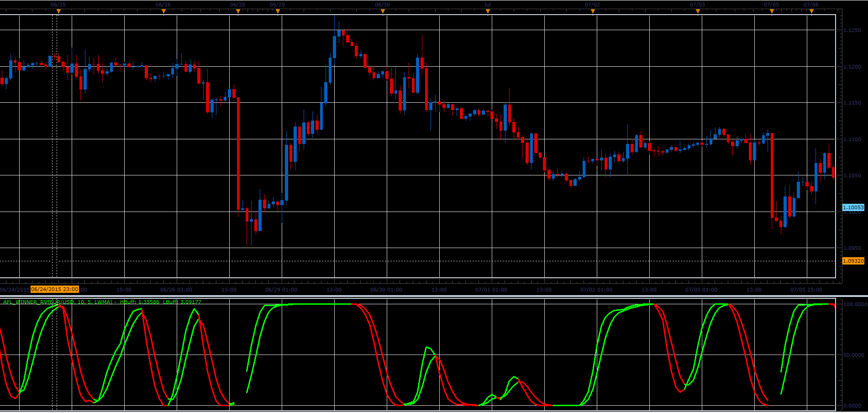Click the divider between chart and indicator pane
Screen dimensions: 868x413
pyautogui.click(x=434, y=296)
